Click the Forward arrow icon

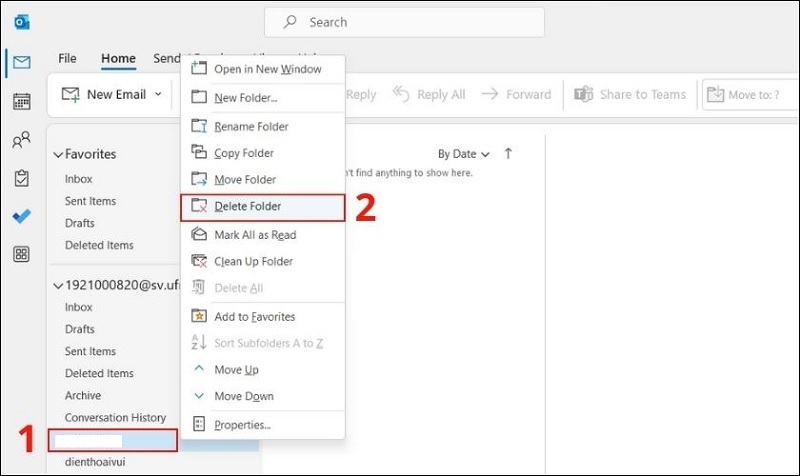pyautogui.click(x=490, y=94)
